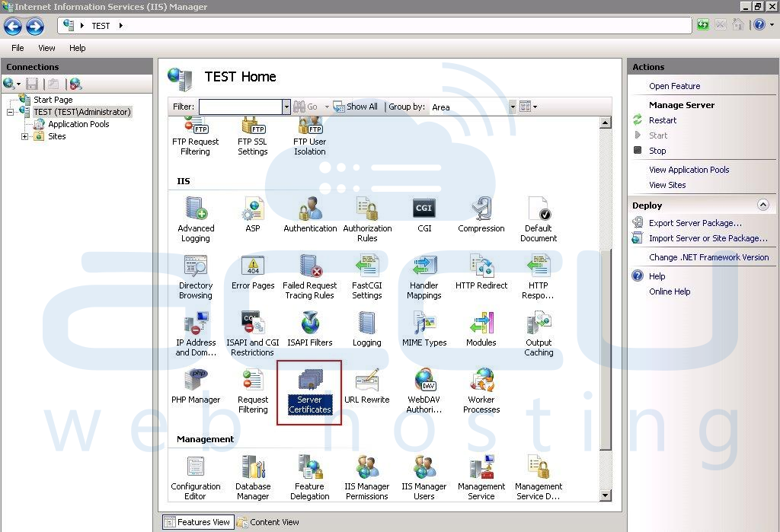Open Authorization Rules feature

(367, 220)
